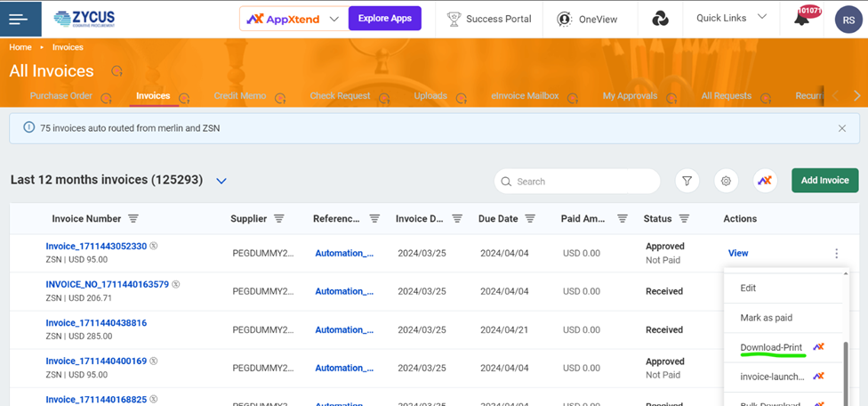Click the icon beside All Requests tab
This screenshot has height=406, width=868.
click(x=766, y=99)
